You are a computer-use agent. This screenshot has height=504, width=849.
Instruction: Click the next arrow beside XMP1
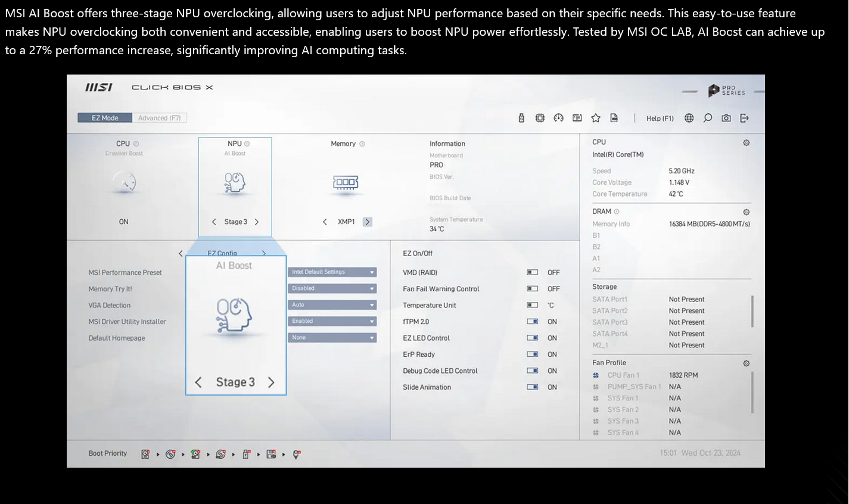(368, 222)
